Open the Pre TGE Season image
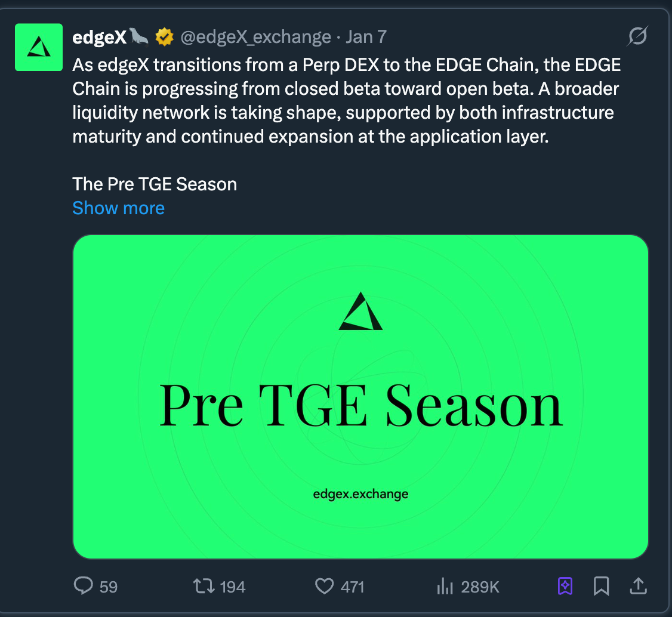672x617 pixels. point(360,396)
